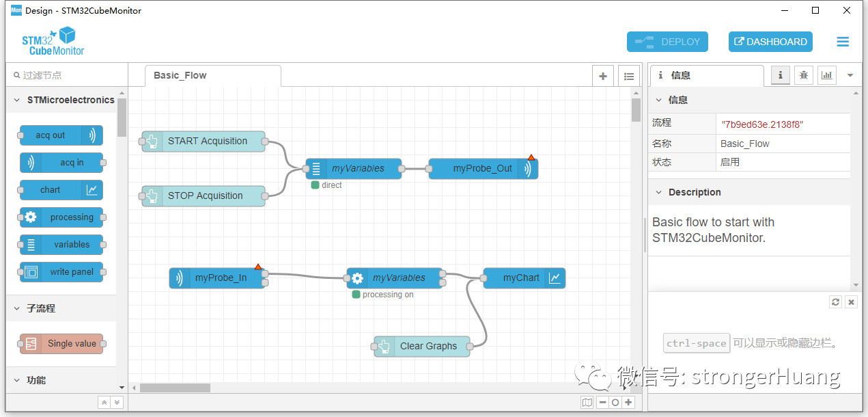Switch to the Basic_Flow tab
This screenshot has width=868, height=417.
pos(212,76)
